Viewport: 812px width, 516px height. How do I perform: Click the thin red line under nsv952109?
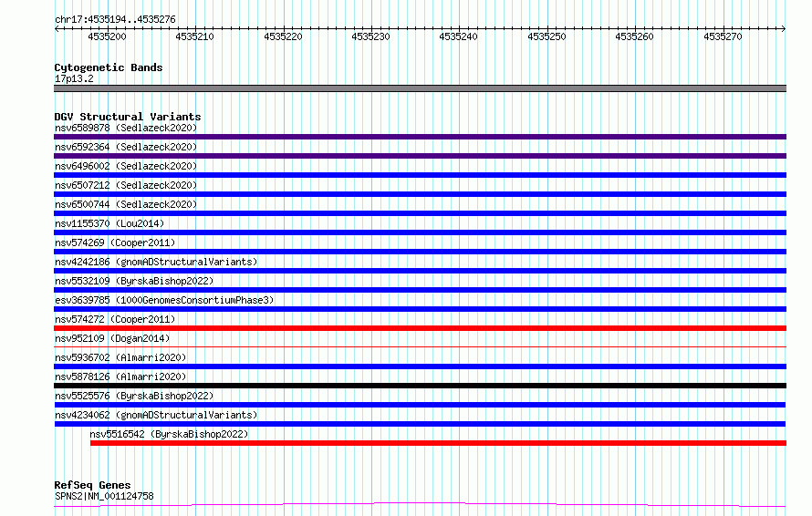pyautogui.click(x=420, y=346)
